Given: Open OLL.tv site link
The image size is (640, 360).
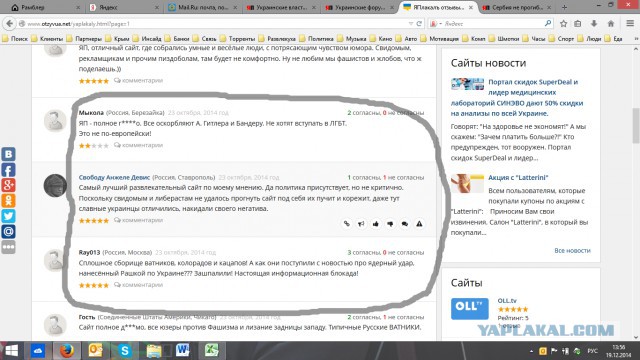Looking at the screenshot, I should point(507,300).
